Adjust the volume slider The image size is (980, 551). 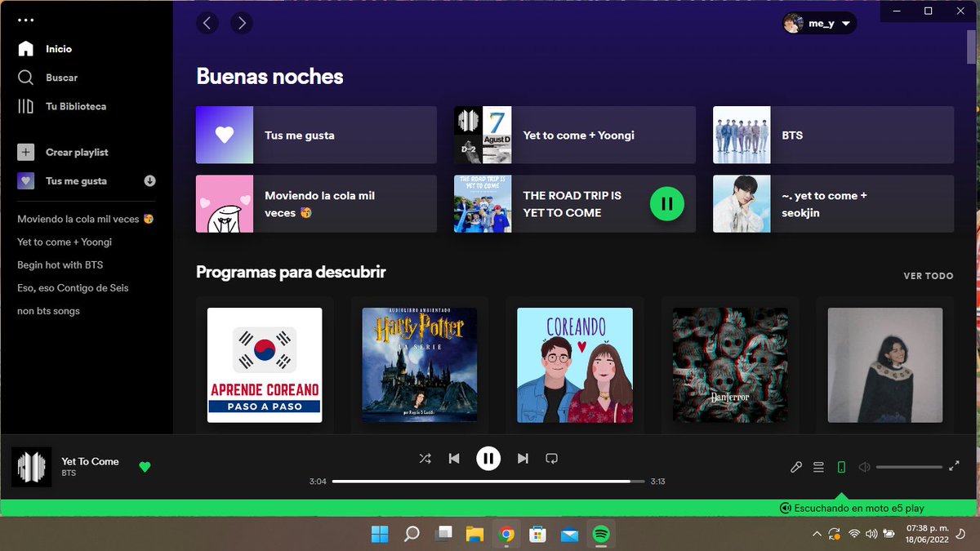pyautogui.click(x=909, y=467)
